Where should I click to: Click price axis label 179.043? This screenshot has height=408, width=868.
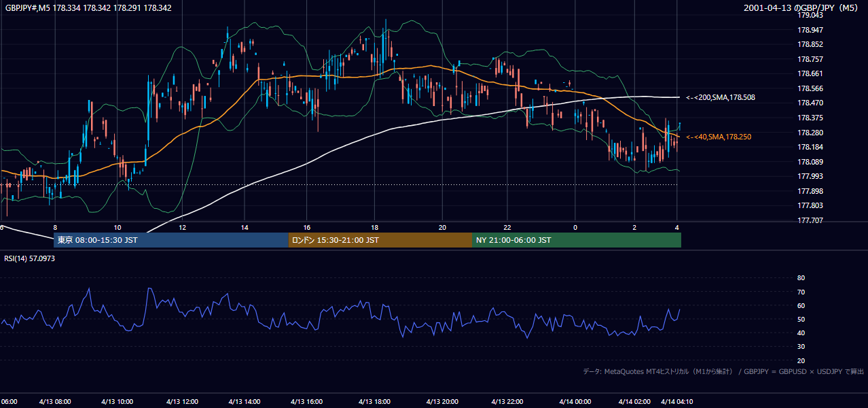point(810,15)
